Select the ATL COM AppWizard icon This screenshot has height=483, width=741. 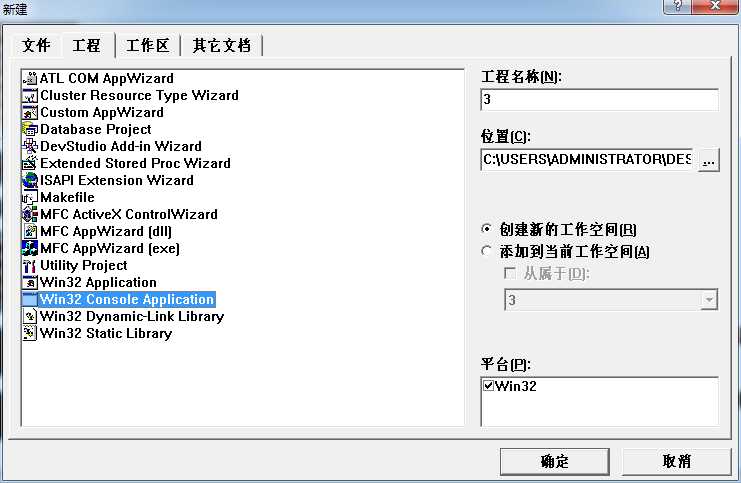pos(30,78)
